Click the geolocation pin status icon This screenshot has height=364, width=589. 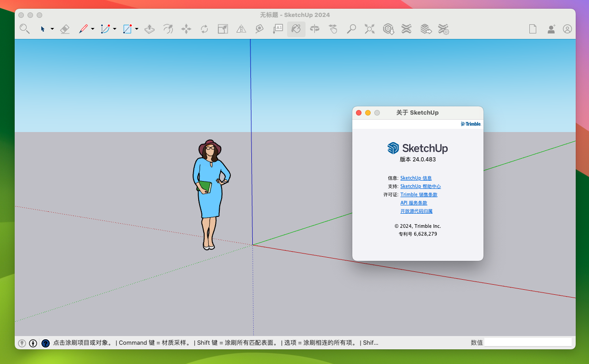[22, 343]
